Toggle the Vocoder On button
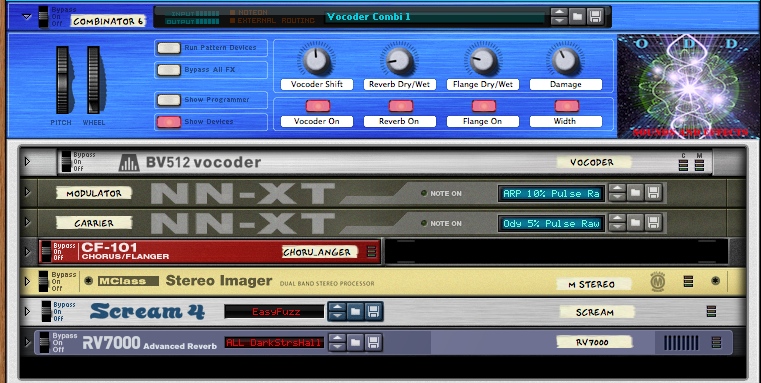 [x=317, y=106]
